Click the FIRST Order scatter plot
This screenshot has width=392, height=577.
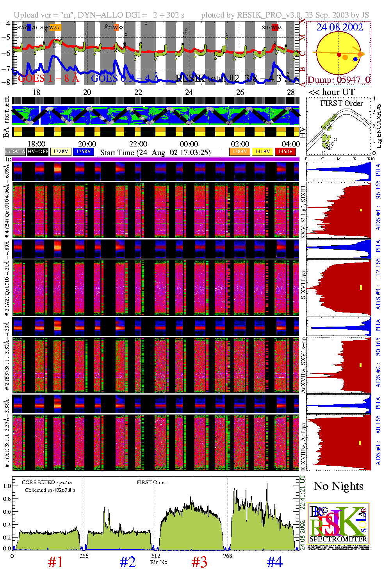click(x=338, y=127)
